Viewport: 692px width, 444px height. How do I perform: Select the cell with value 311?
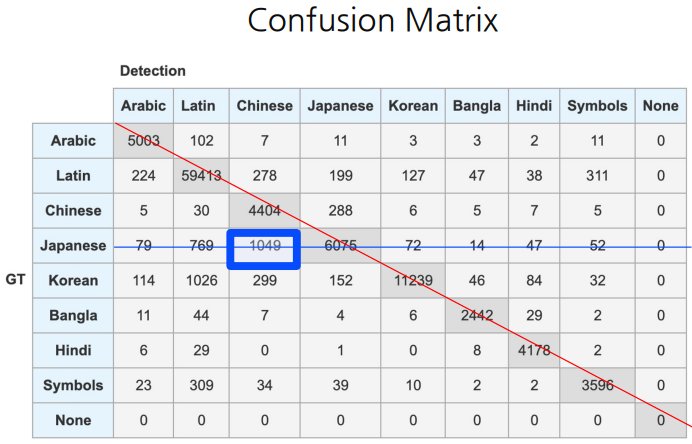(x=598, y=176)
